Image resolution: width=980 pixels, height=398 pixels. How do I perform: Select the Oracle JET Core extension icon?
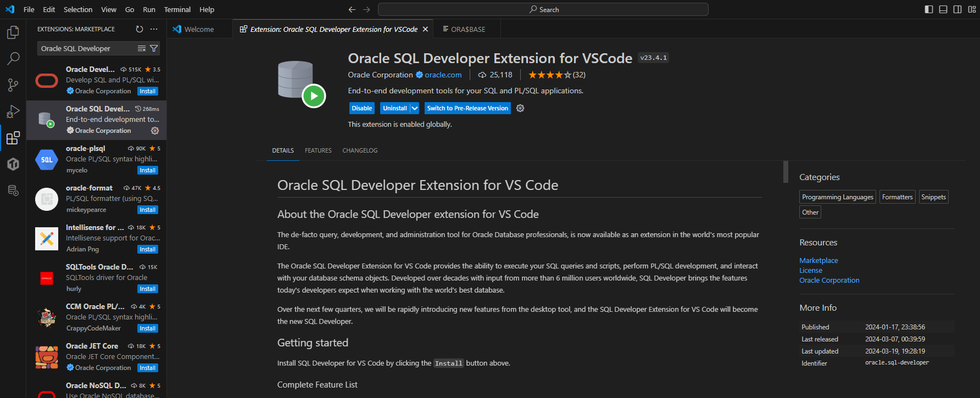coord(47,357)
